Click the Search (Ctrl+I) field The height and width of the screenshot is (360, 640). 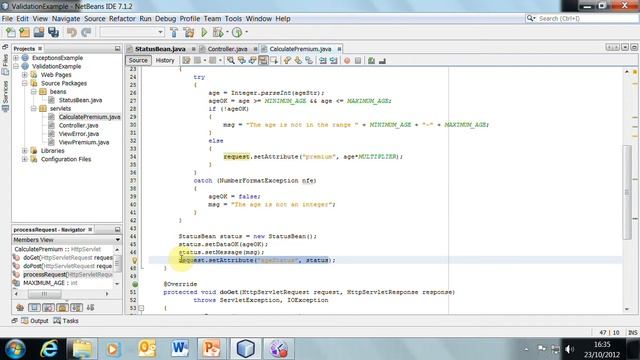[587, 18]
